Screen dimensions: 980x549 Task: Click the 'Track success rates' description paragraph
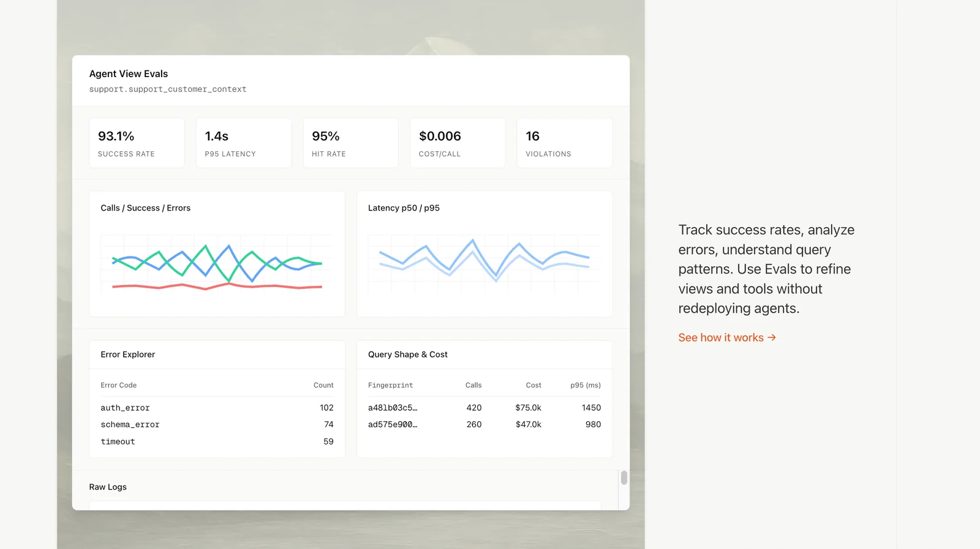(766, 269)
